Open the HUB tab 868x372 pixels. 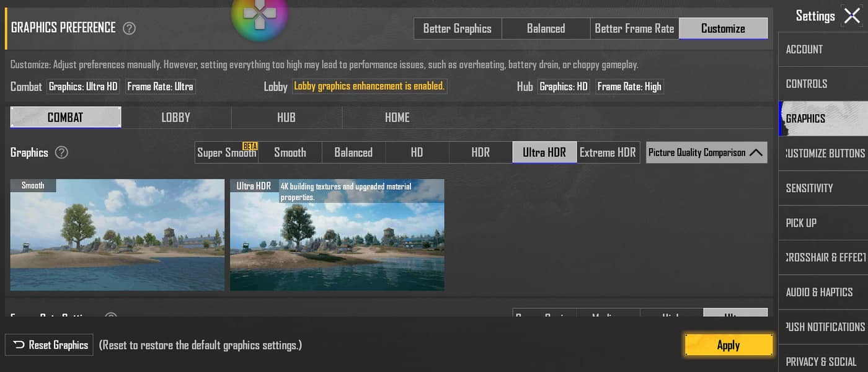(286, 117)
